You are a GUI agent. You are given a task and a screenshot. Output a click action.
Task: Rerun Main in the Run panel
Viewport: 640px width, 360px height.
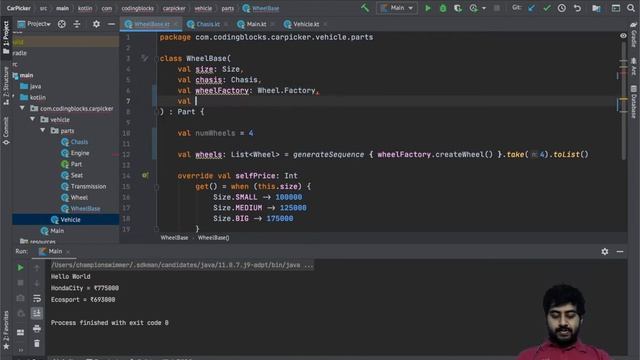tap(20, 268)
